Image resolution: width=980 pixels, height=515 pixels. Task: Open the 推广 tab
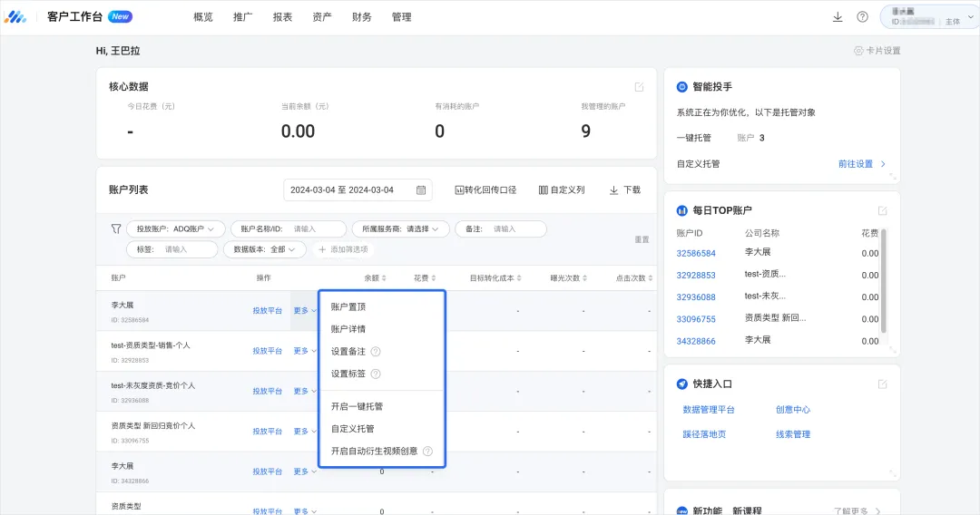(x=242, y=17)
